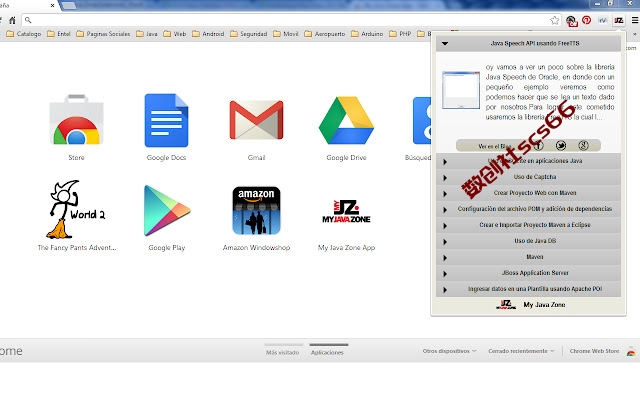Open the Otros dispositivos dropdown
640x400 pixels.
(449, 351)
